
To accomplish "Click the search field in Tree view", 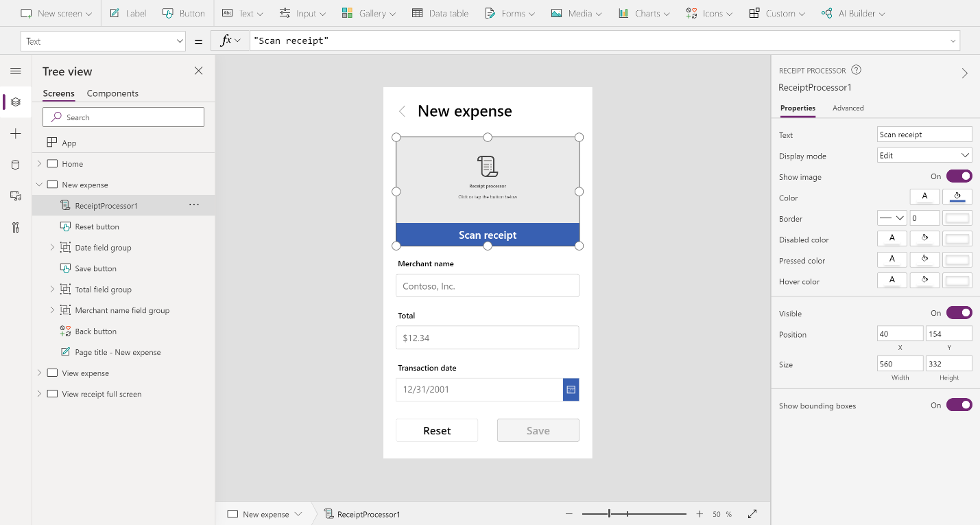I will pos(123,117).
